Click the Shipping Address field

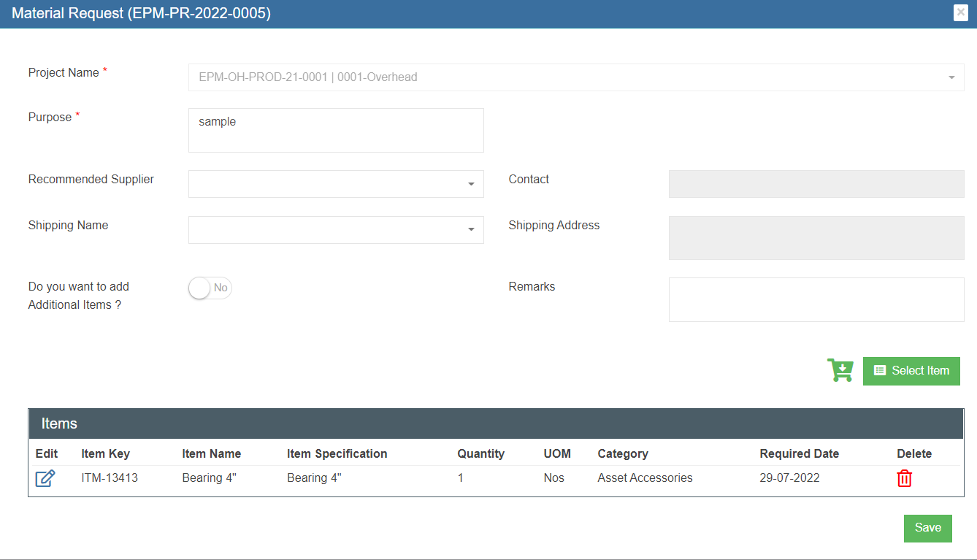(816, 238)
